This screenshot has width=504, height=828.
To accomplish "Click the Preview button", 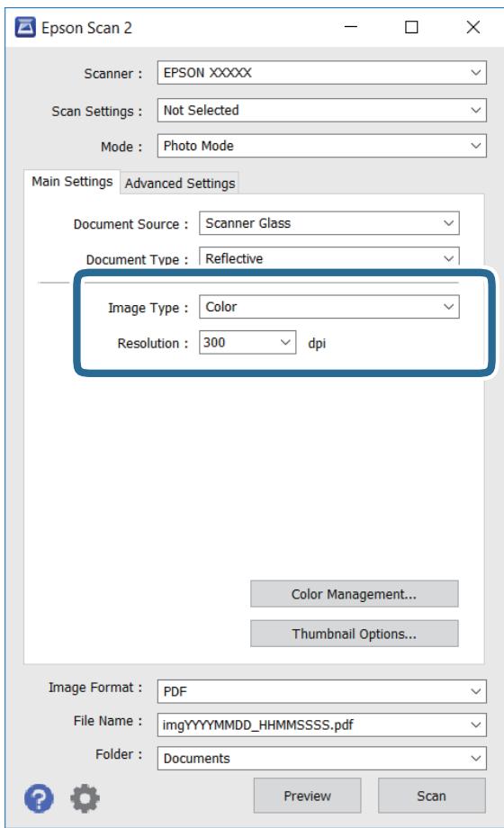I will tap(307, 796).
